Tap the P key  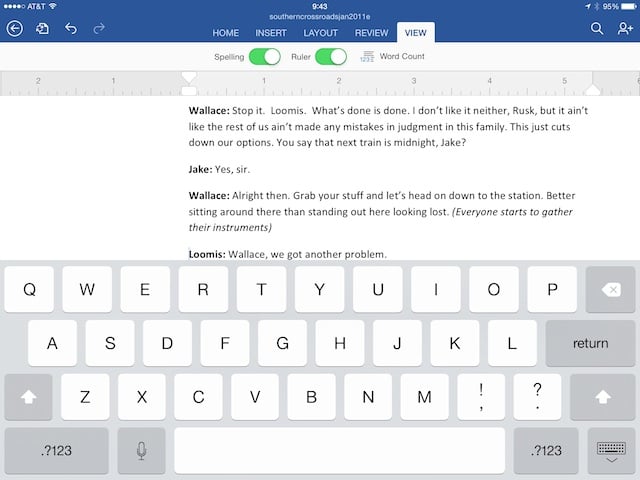552,289
